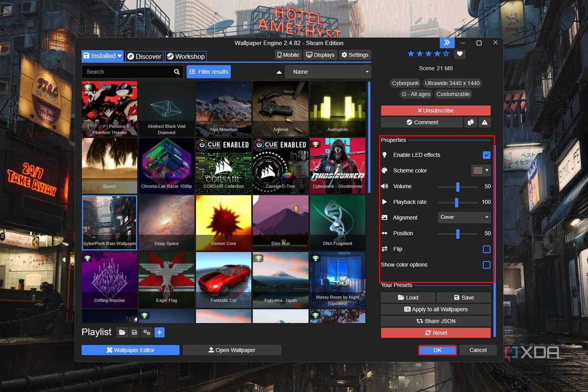Open the Discover tab
The height and width of the screenshot is (392, 588).
pos(144,56)
